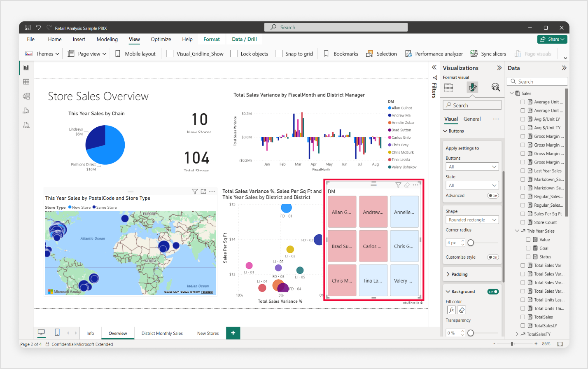Open the State dropdown set to All
This screenshot has height=369, width=588.
(x=472, y=185)
